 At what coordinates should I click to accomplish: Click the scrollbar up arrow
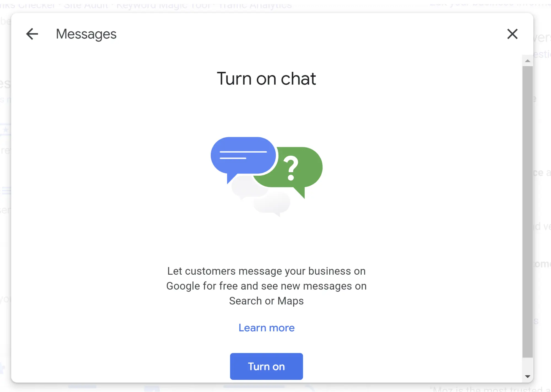point(527,61)
